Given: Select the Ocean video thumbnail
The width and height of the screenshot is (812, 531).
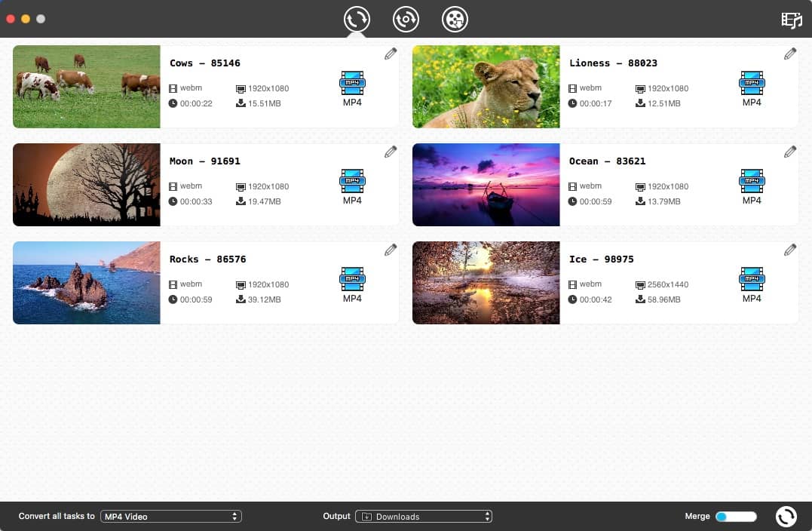Looking at the screenshot, I should point(486,184).
